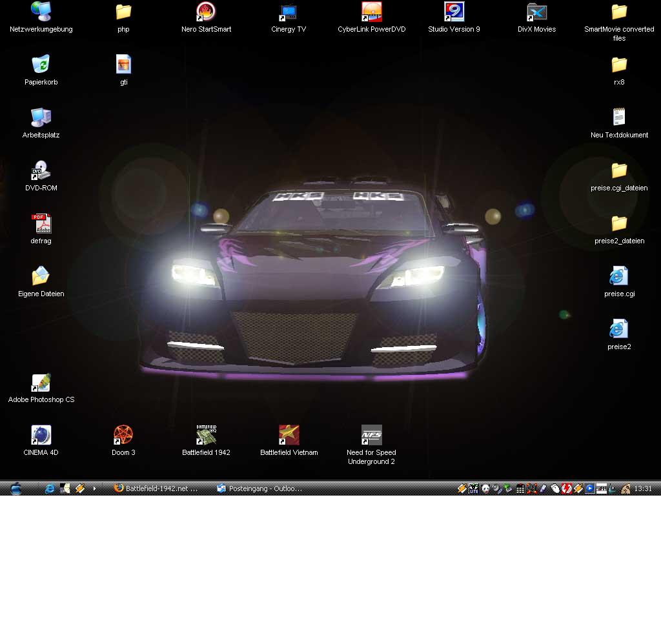Launch Battlefield Vietnam shortcut

click(x=289, y=441)
